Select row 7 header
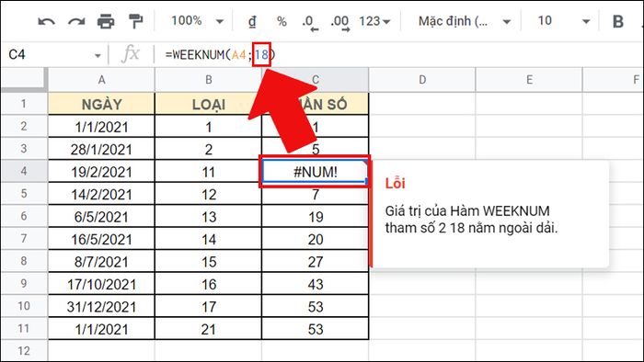This screenshot has height=362, width=644. [24, 239]
